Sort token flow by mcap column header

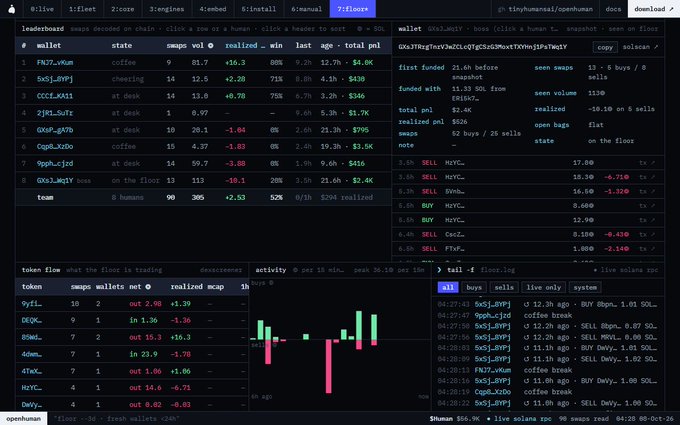[x=216, y=287]
